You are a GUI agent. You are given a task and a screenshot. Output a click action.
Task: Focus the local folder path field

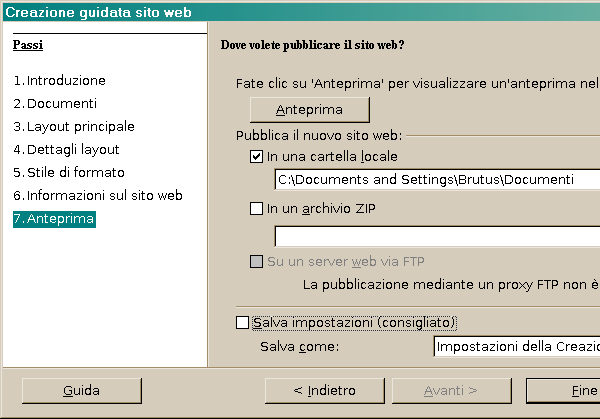pos(436,180)
